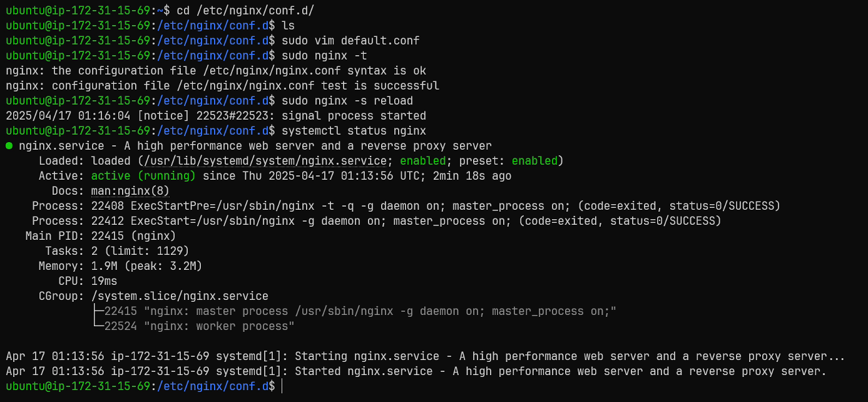Click the worker process 22524 tree entry

(193, 326)
